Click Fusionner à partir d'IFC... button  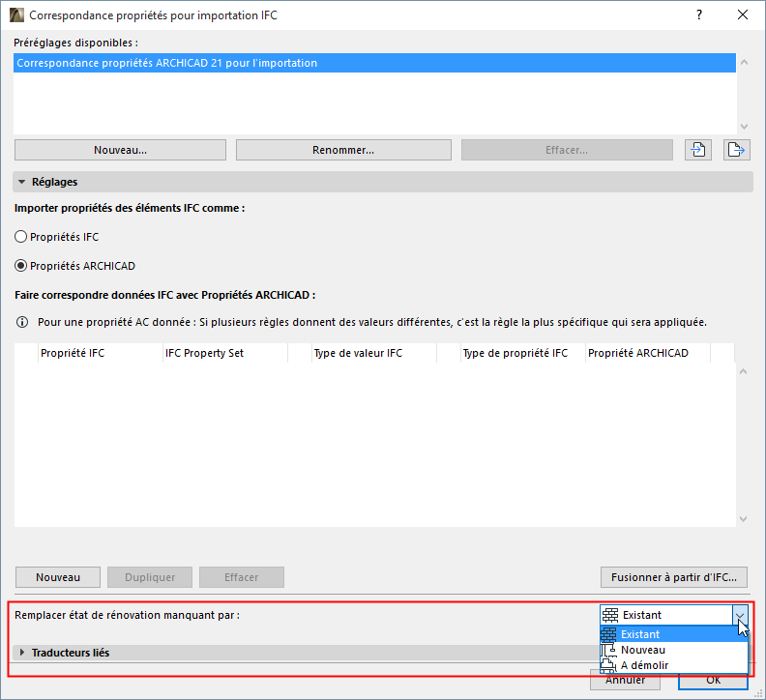[674, 577]
